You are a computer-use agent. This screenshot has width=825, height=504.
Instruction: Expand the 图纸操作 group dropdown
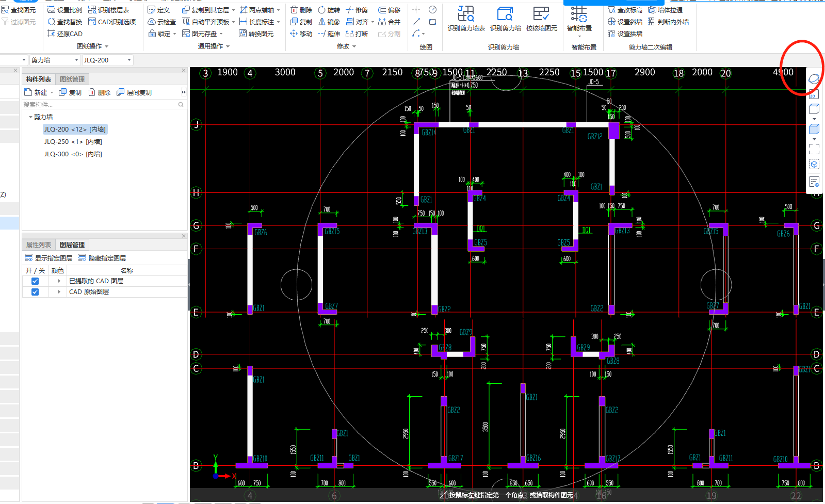point(93,46)
